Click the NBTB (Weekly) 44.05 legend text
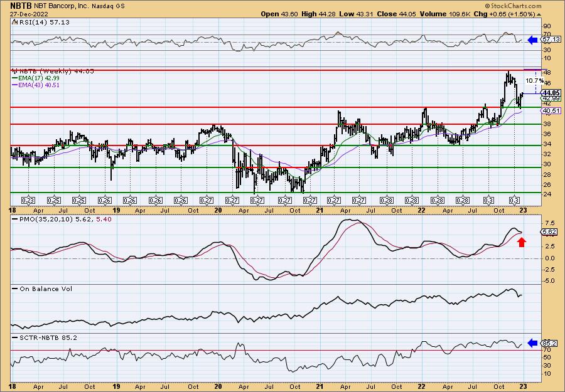Viewport: 565px width, 392px height. click(x=56, y=72)
